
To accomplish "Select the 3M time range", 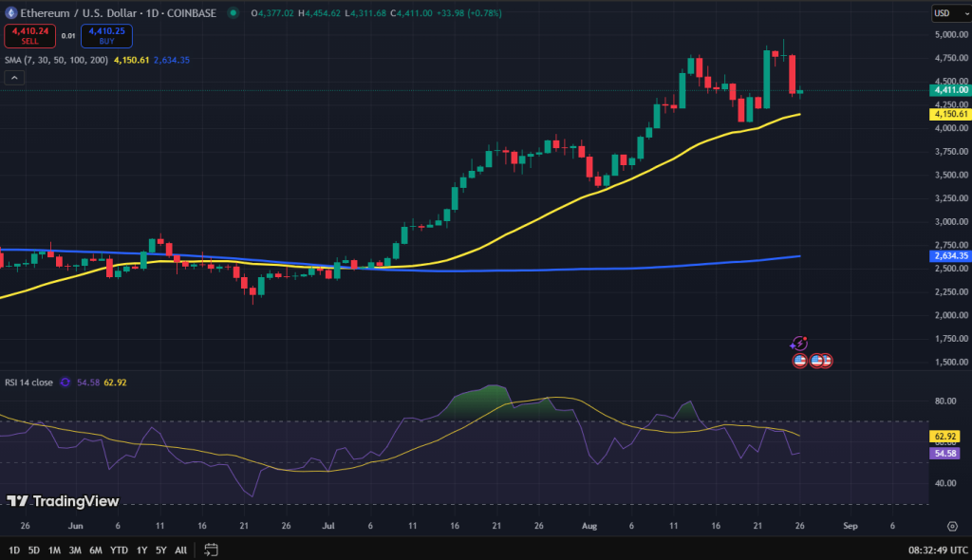I will pos(75,551).
